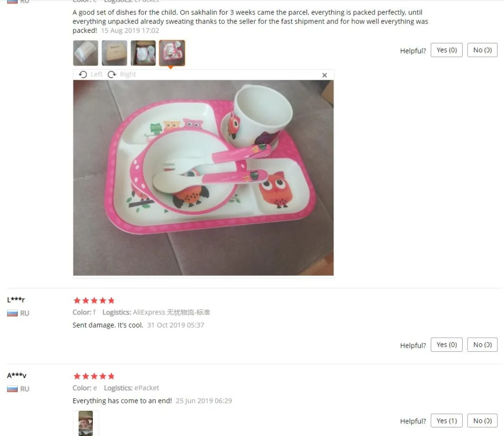Viewport: 504px width, 436px height.
Task: Open third thumbnail showing unpacked box
Action: pyautogui.click(x=143, y=53)
